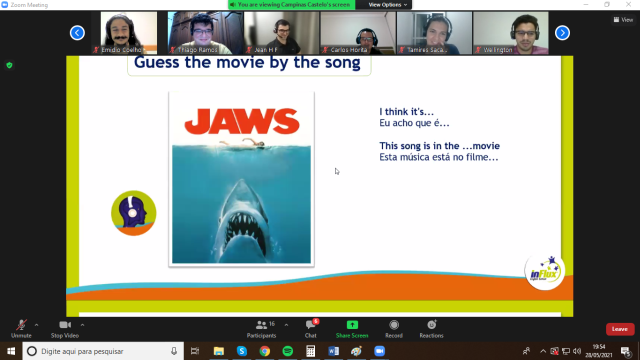Expand the audio options arrow beside Unmute
This screenshot has width=640, height=360.
[37, 325]
